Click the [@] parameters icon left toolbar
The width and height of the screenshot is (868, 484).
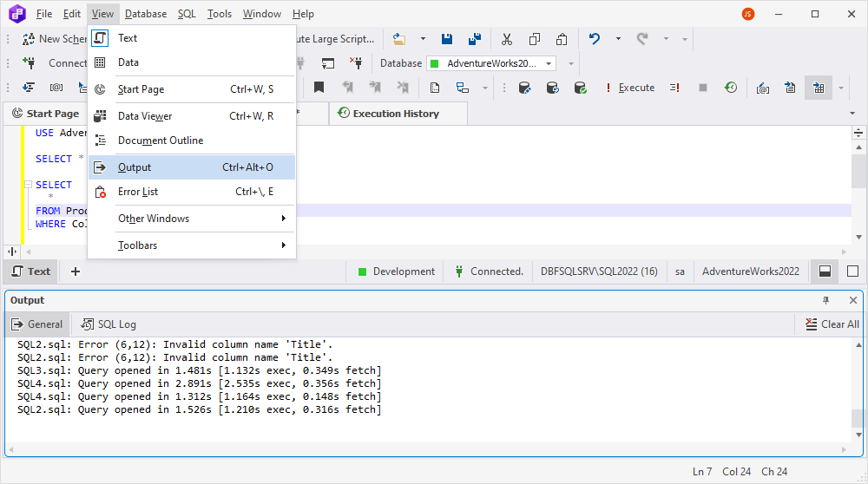tap(56, 88)
